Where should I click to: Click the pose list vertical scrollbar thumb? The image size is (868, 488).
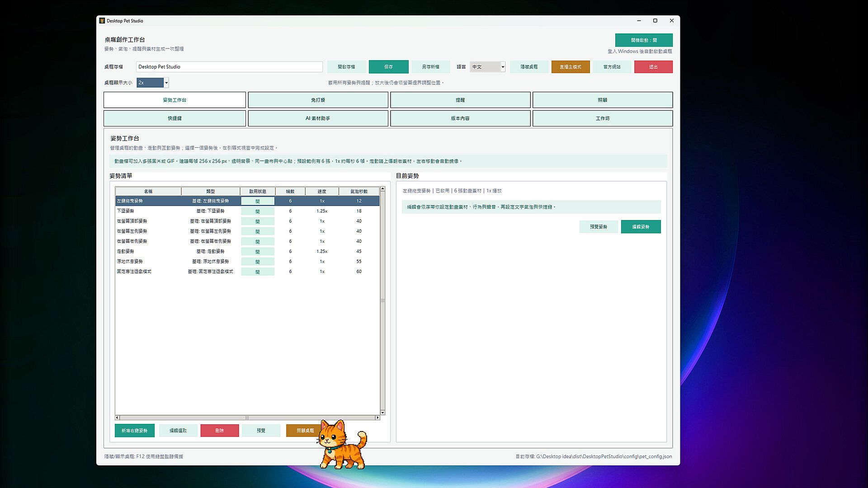tap(382, 300)
